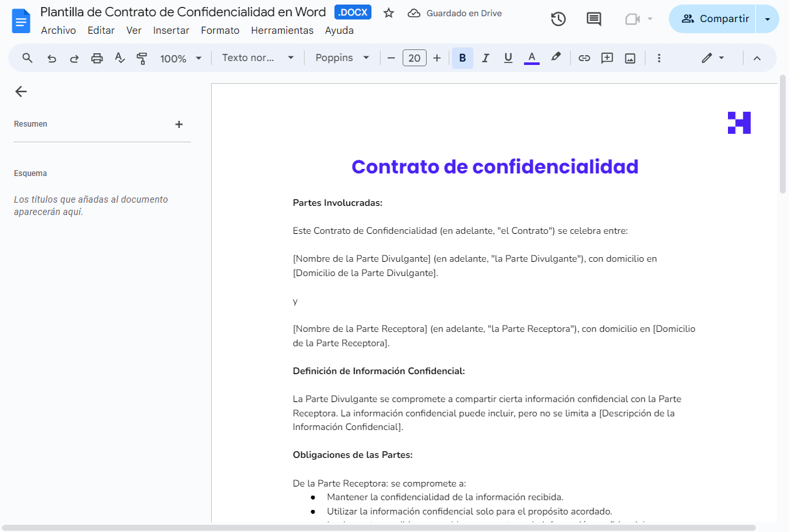Open the text color picker

tap(531, 58)
